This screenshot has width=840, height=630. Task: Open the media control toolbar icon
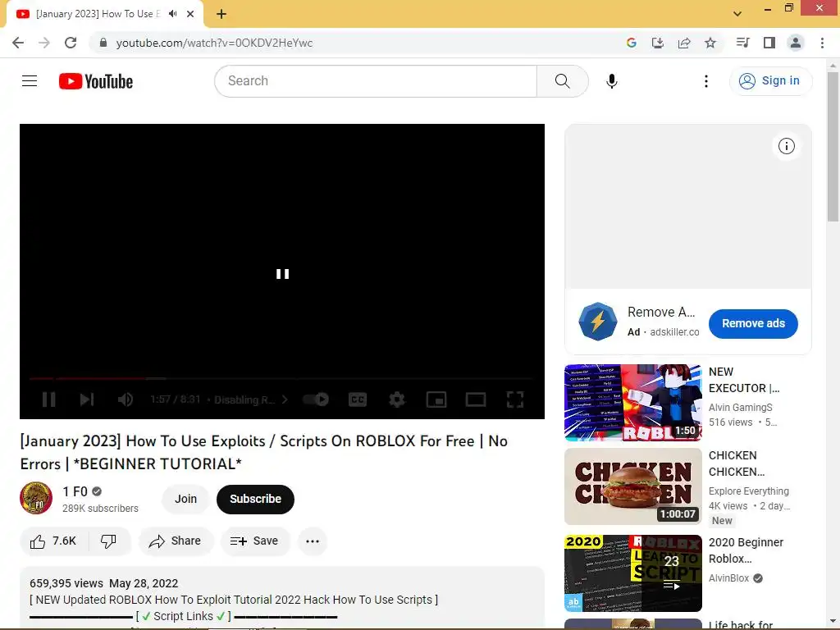click(x=742, y=43)
